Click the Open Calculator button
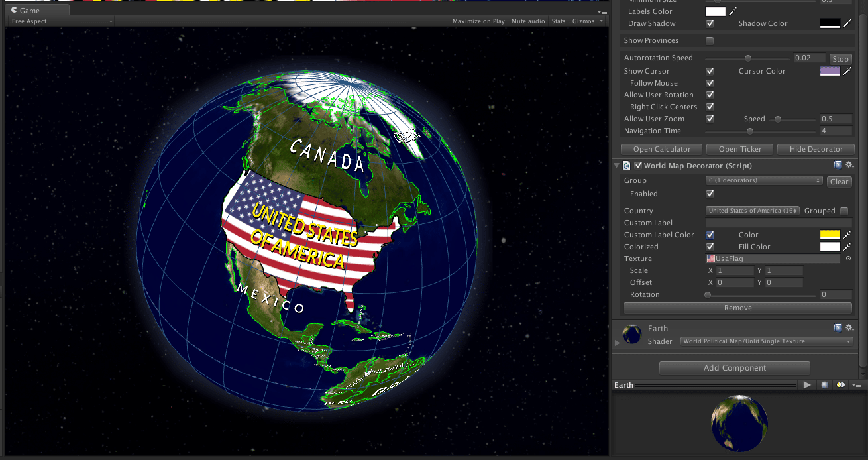This screenshot has width=868, height=460. (x=661, y=149)
